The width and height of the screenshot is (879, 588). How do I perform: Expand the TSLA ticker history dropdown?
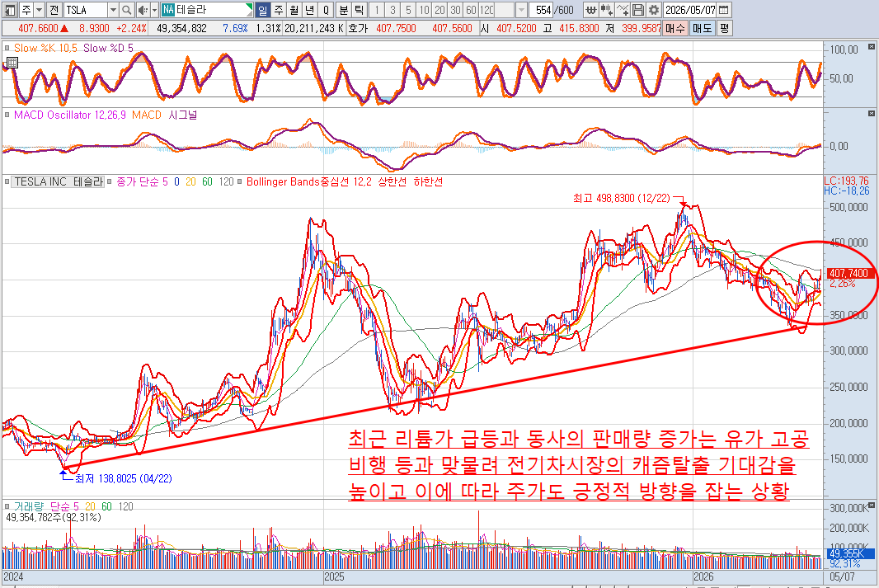coord(113,10)
